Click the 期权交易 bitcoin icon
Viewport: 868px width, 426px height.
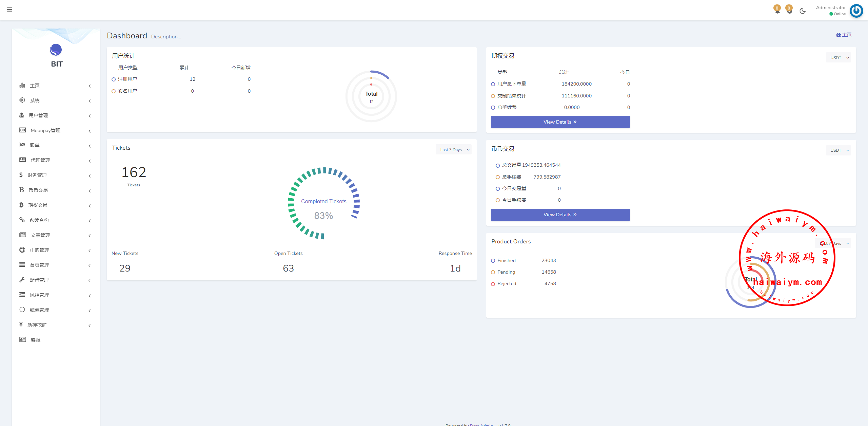[x=21, y=205]
